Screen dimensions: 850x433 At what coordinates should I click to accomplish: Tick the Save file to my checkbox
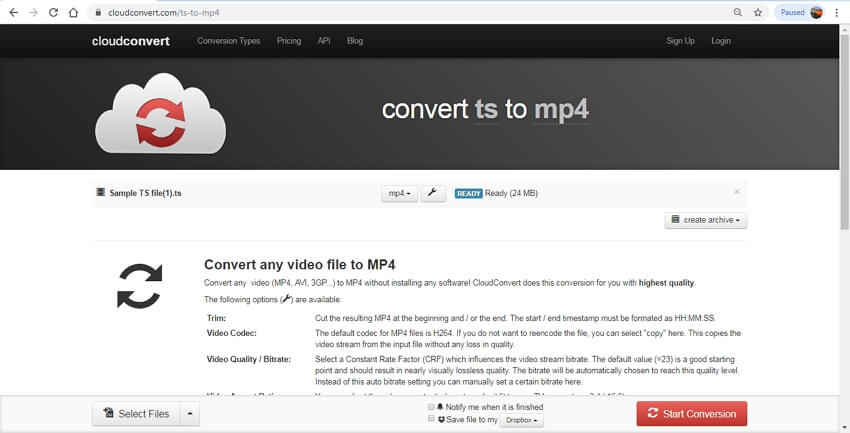[432, 419]
